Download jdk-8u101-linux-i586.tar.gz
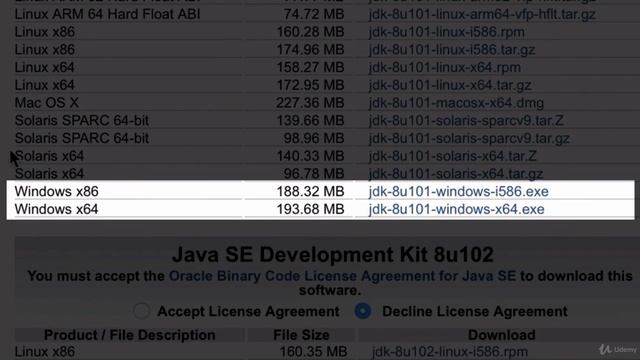 pos(451,50)
